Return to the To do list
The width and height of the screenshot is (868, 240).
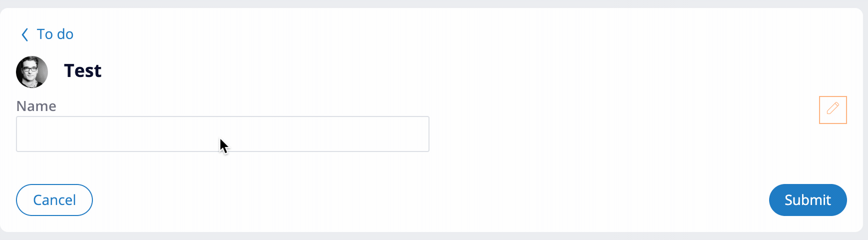click(x=47, y=34)
